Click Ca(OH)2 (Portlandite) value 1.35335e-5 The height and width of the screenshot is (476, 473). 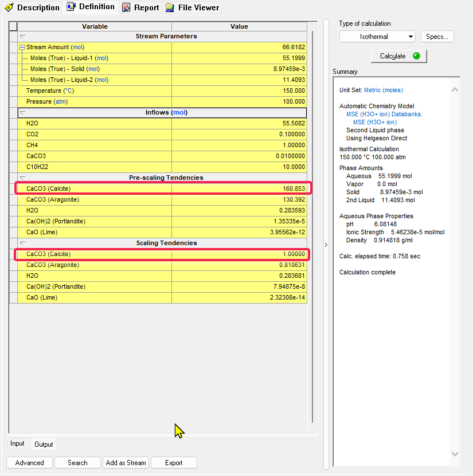click(x=240, y=221)
